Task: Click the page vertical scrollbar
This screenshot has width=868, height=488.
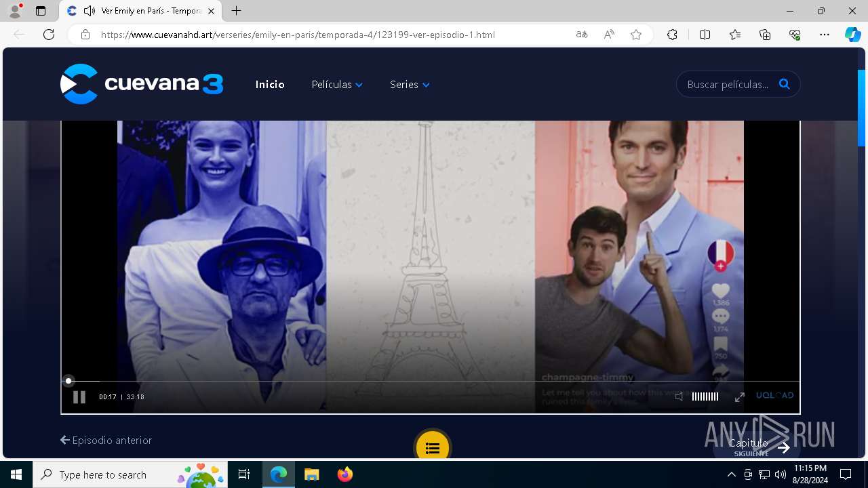Action: [862, 108]
